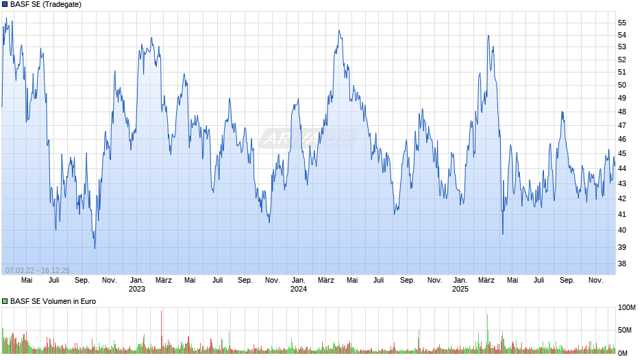Click the 47 price axis label
Image resolution: width=644 pixels, height=360 pixels.
point(622,126)
